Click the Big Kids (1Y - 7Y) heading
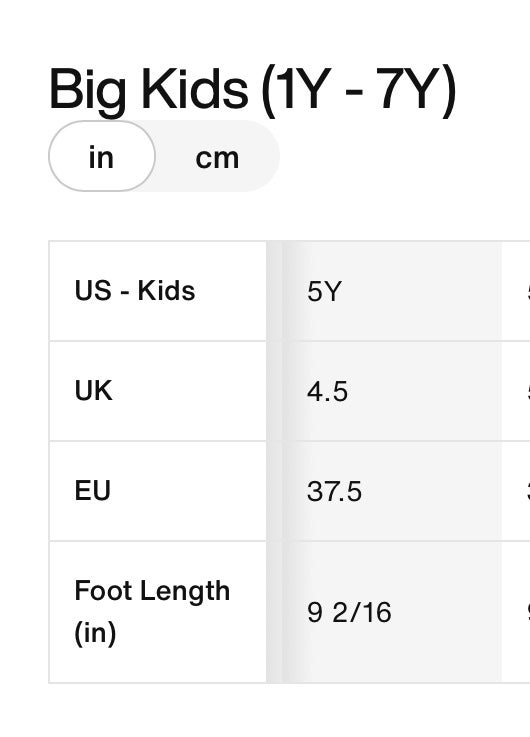 (252, 89)
